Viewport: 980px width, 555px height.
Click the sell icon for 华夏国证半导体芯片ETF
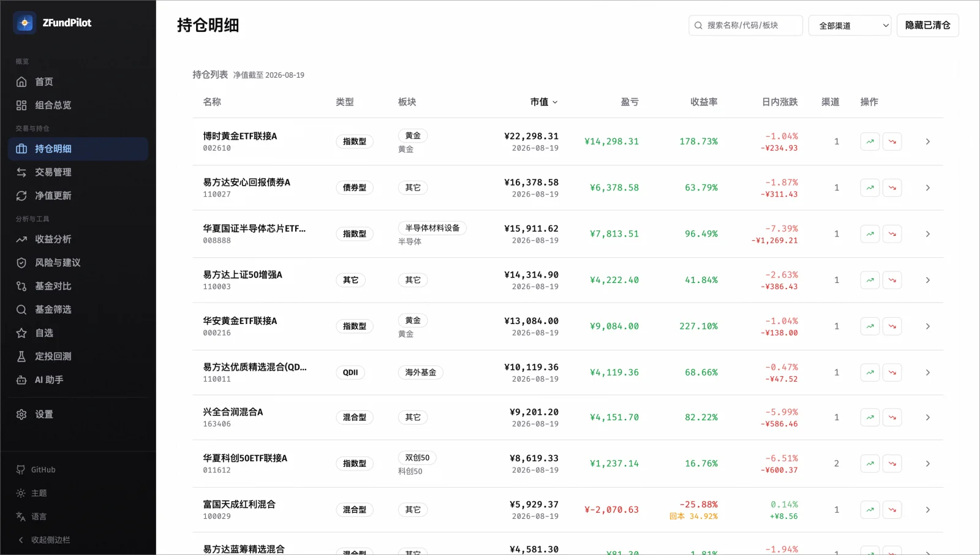[892, 234]
